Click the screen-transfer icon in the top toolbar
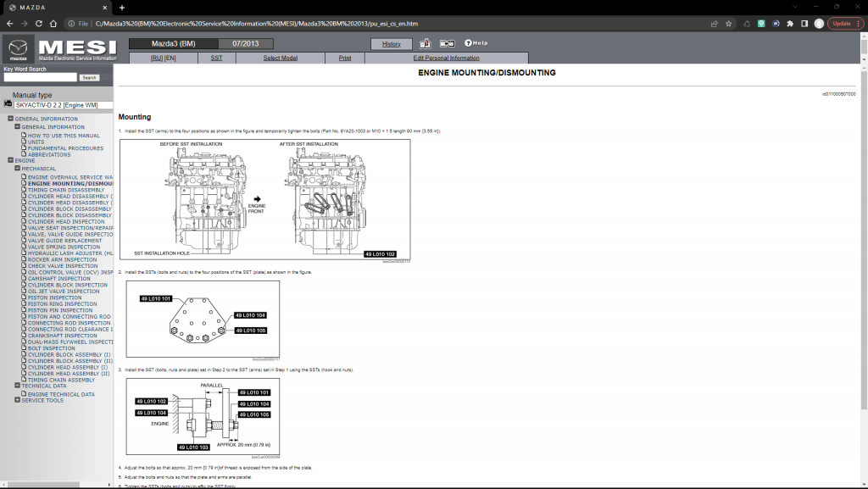 coord(447,42)
